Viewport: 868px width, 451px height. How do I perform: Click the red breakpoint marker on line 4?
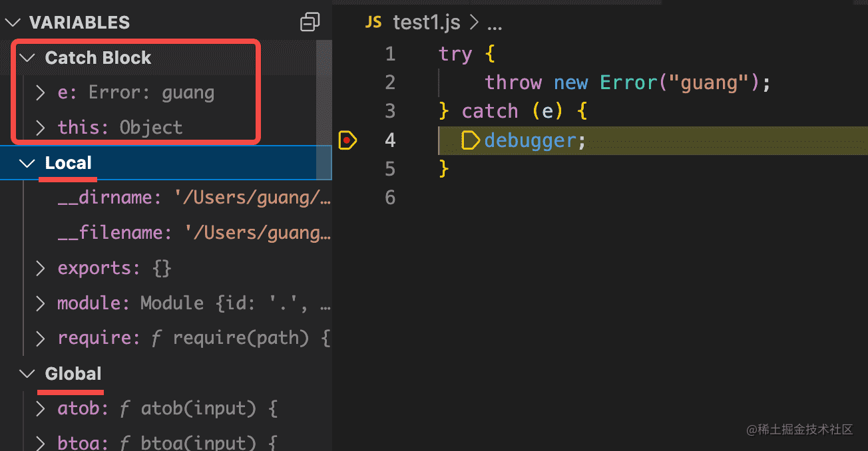pos(347,140)
